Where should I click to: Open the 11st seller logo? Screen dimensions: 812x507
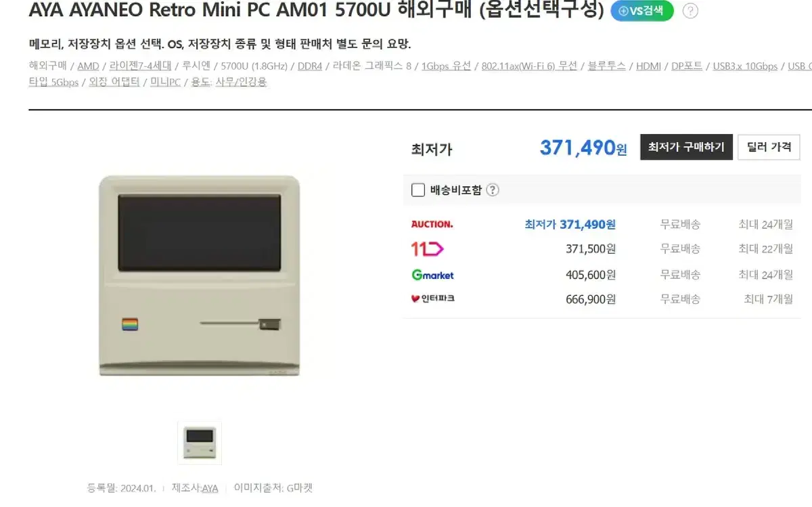point(427,249)
